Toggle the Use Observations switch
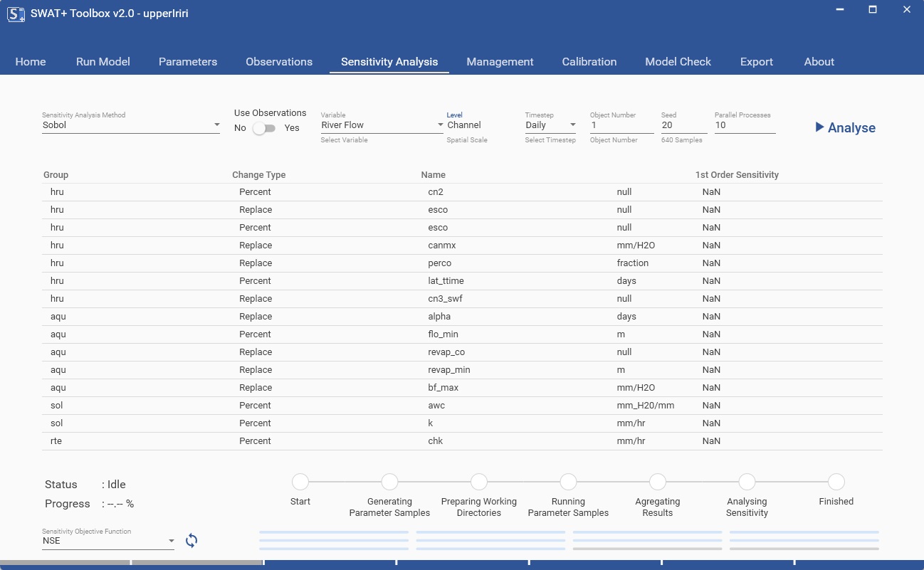 pos(264,128)
